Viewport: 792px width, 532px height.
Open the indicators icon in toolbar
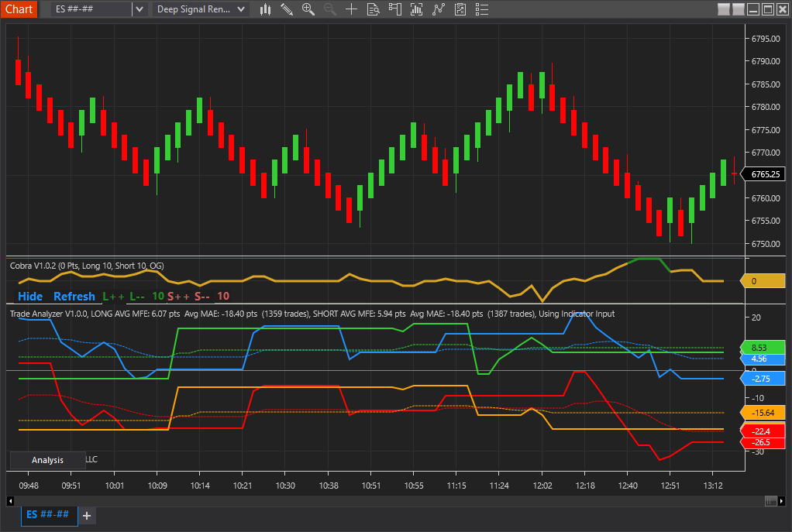[x=417, y=9]
